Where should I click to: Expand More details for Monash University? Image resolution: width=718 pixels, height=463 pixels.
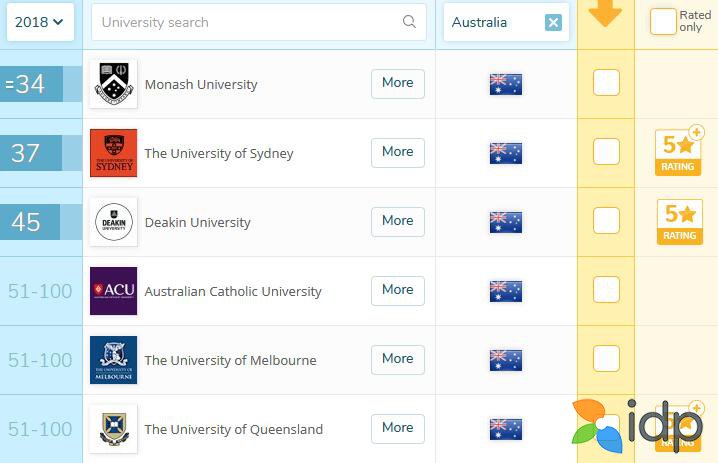397,83
